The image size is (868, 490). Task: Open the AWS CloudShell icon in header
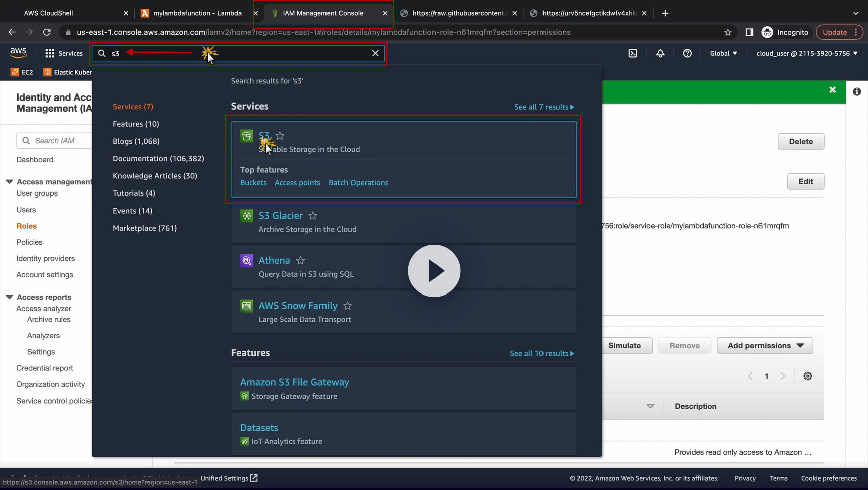click(x=633, y=53)
